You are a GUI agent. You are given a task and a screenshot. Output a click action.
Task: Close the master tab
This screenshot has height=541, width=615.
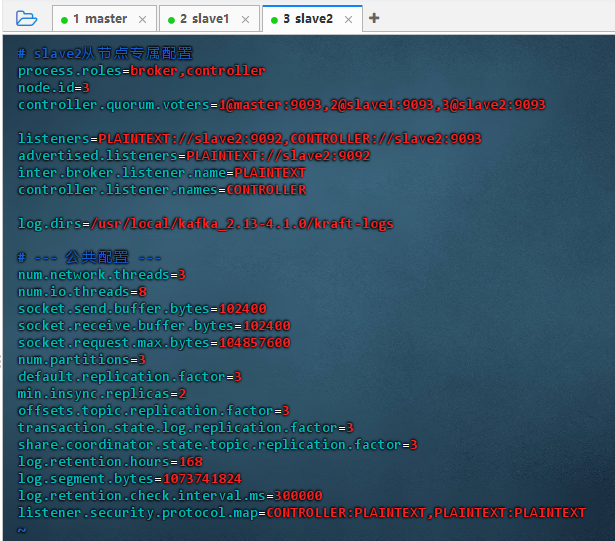click(142, 20)
